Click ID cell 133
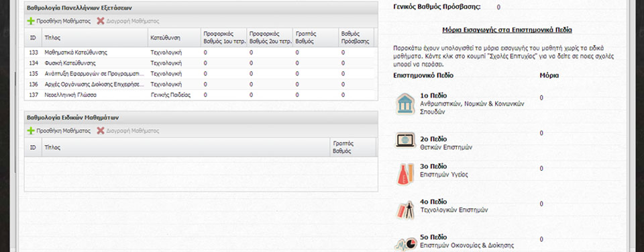644x252 pixels. [34, 52]
